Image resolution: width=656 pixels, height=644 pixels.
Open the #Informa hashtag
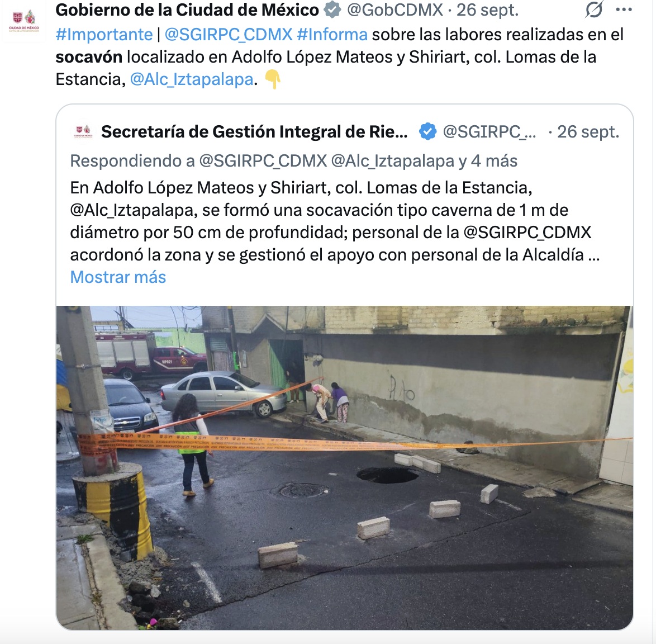[332, 34]
